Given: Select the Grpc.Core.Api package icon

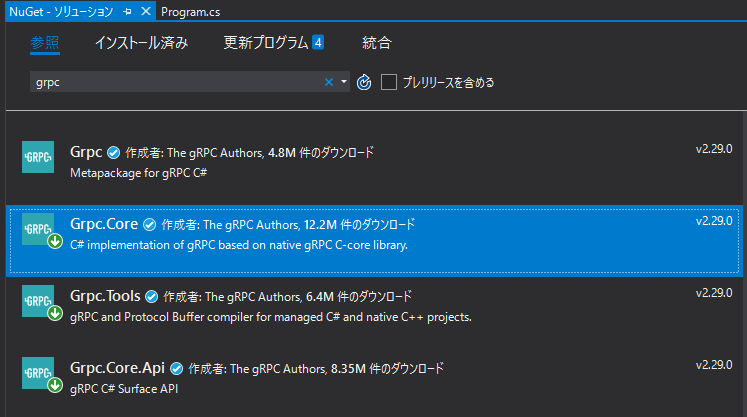Looking at the screenshot, I should pos(38,373).
